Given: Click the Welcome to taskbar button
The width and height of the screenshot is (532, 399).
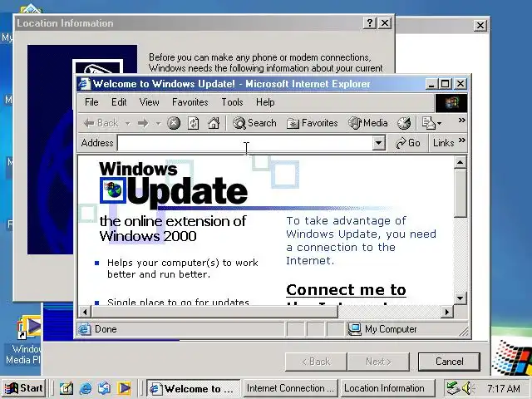Looking at the screenshot, I should tap(194, 388).
